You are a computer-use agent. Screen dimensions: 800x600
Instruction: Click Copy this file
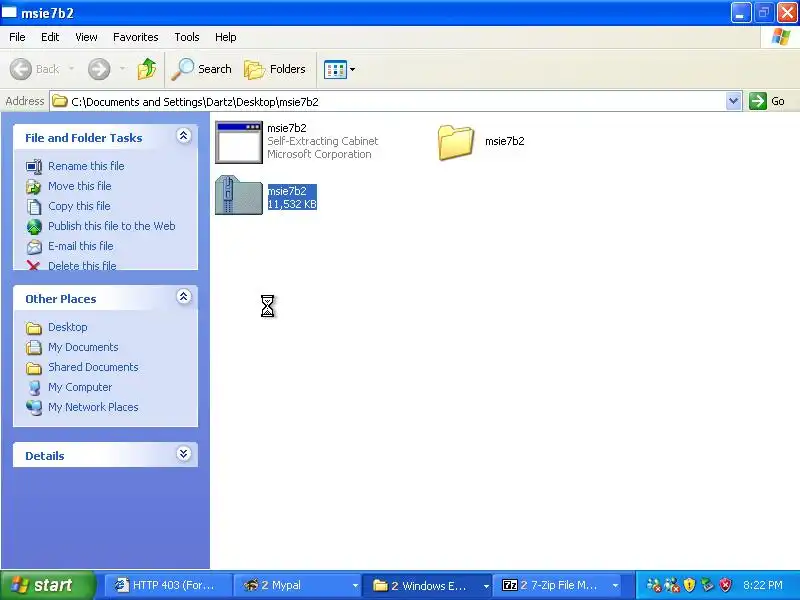click(x=79, y=206)
